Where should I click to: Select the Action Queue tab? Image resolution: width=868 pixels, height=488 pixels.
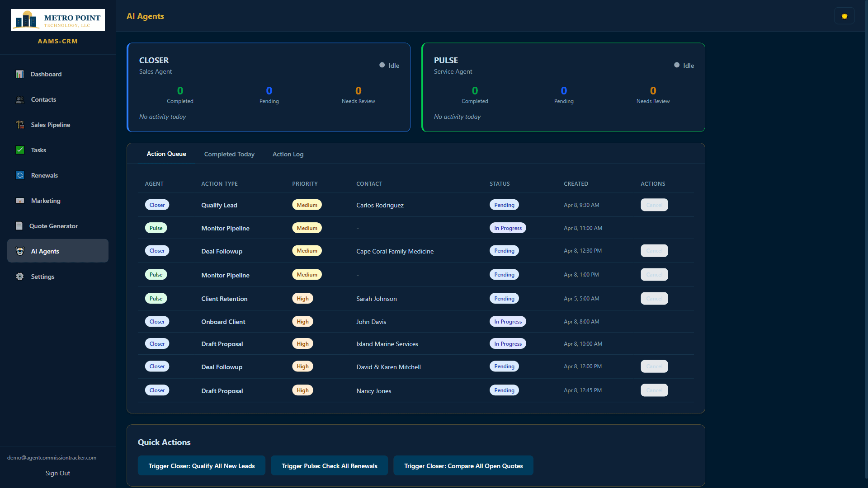(x=166, y=154)
